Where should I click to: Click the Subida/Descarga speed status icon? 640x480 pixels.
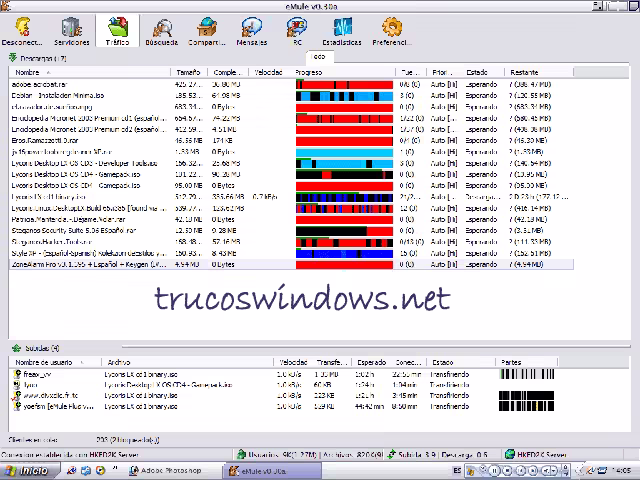391,454
